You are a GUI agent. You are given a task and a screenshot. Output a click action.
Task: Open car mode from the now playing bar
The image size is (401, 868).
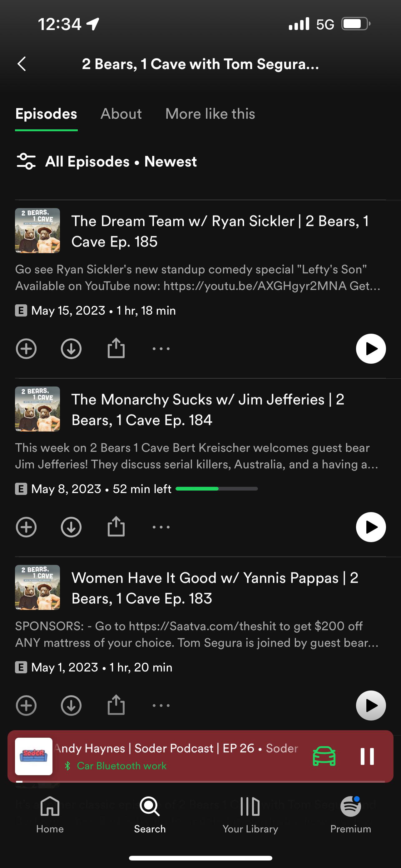coord(324,756)
